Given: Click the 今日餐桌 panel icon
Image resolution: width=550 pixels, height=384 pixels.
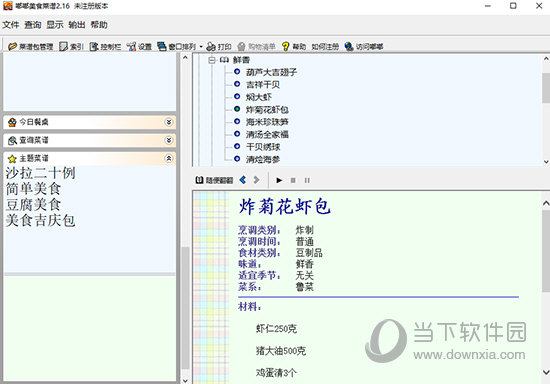Looking at the screenshot, I should 12,122.
